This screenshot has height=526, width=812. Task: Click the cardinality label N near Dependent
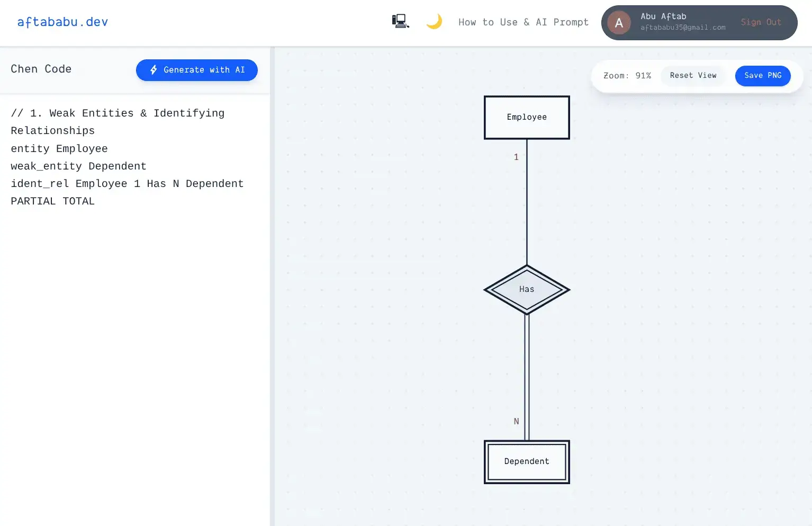tap(516, 422)
